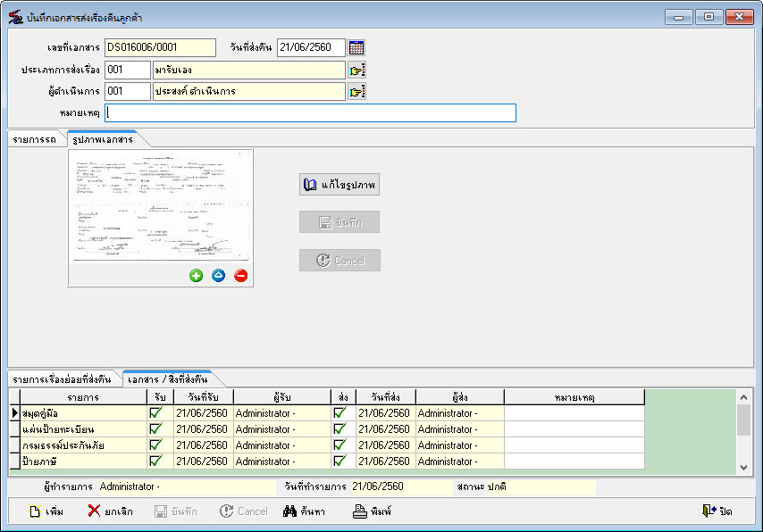
Task: Toggle รับ checkbox for แผ่นป้ายทะเบียน row
Action: tap(155, 429)
